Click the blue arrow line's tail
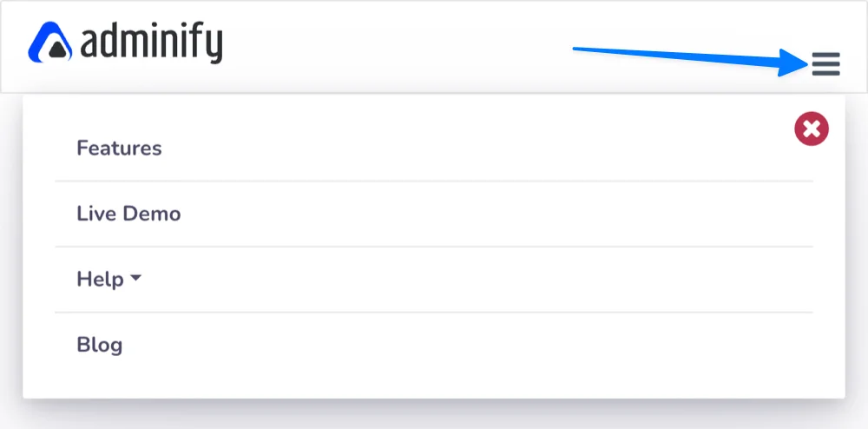Image resolution: width=868 pixels, height=429 pixels. [575, 49]
